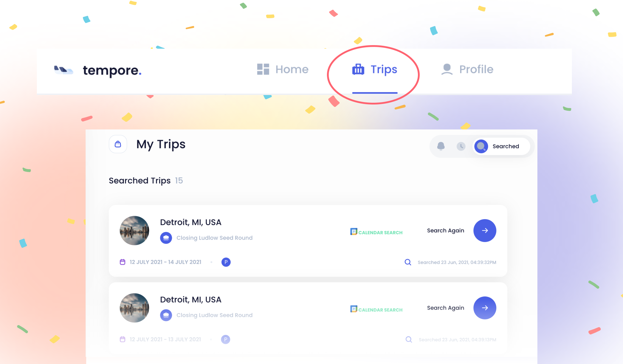Click briefcase icon on trip ending 13 July
The image size is (623, 364).
(166, 315)
